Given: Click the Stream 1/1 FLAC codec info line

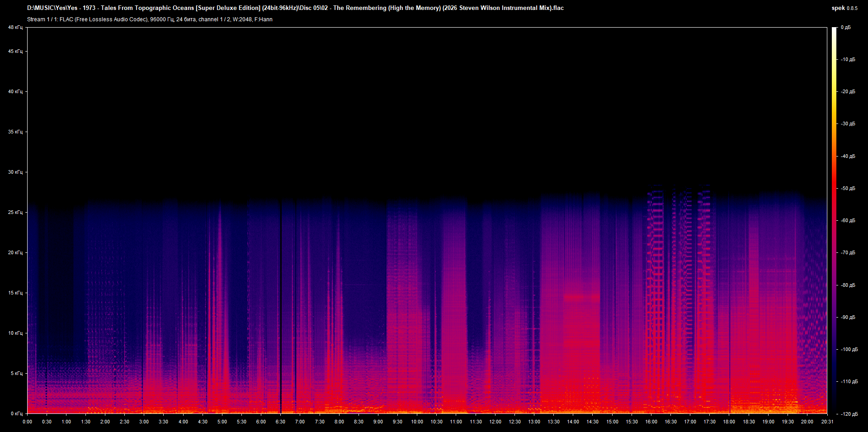Looking at the screenshot, I should [x=150, y=19].
